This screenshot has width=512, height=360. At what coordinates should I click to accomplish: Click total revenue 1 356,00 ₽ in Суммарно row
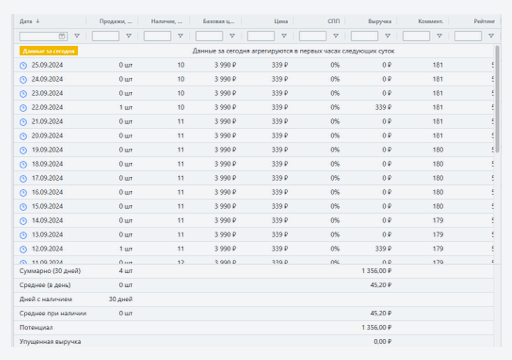click(376, 271)
